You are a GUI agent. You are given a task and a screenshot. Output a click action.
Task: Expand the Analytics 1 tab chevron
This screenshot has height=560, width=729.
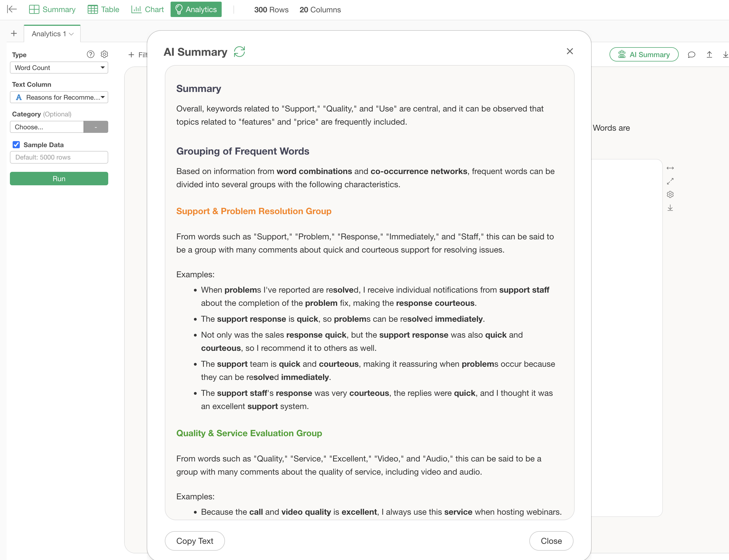71,34
